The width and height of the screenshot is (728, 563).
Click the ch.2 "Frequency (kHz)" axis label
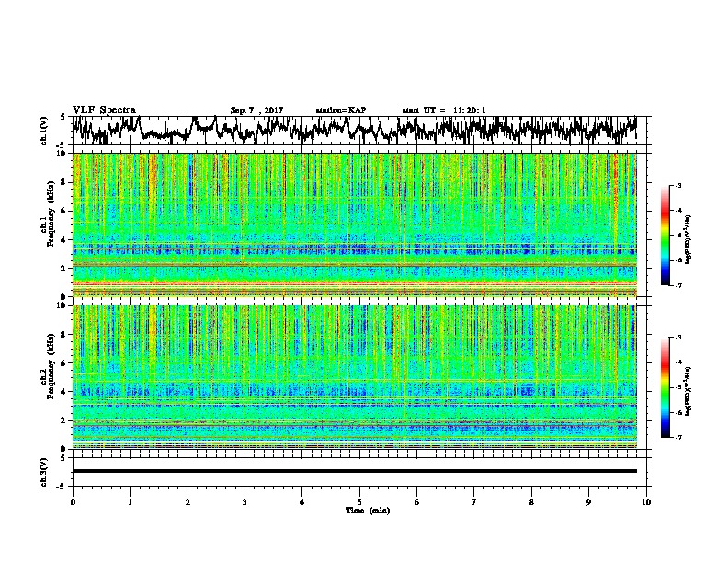pyautogui.click(x=51, y=365)
